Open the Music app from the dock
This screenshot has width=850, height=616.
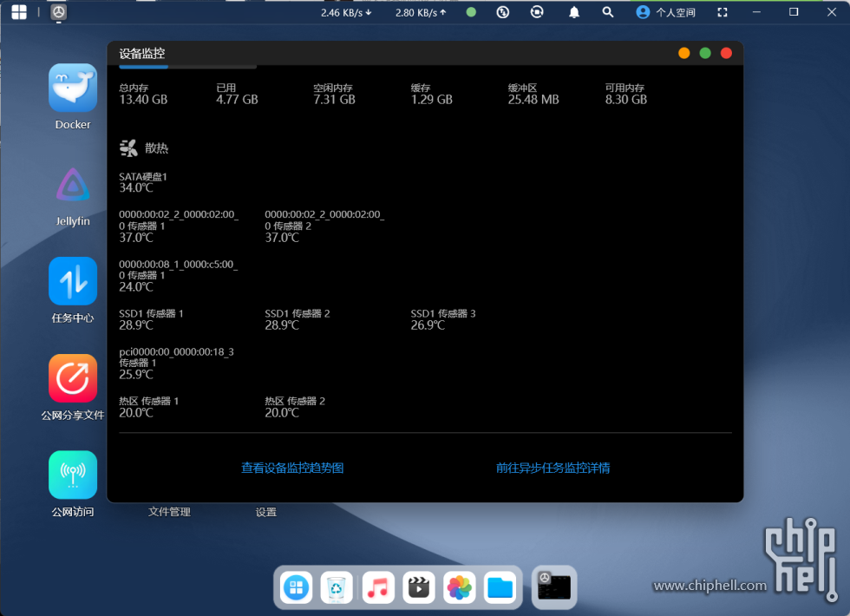pos(377,587)
